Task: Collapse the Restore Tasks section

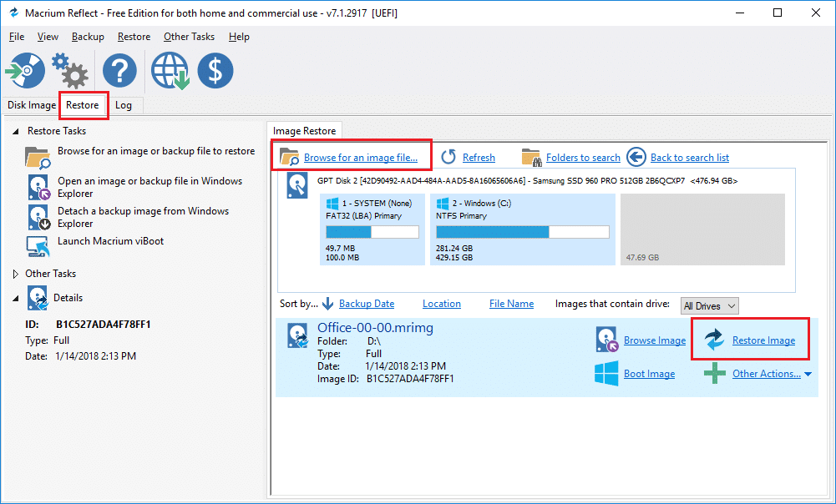Action: pos(16,132)
